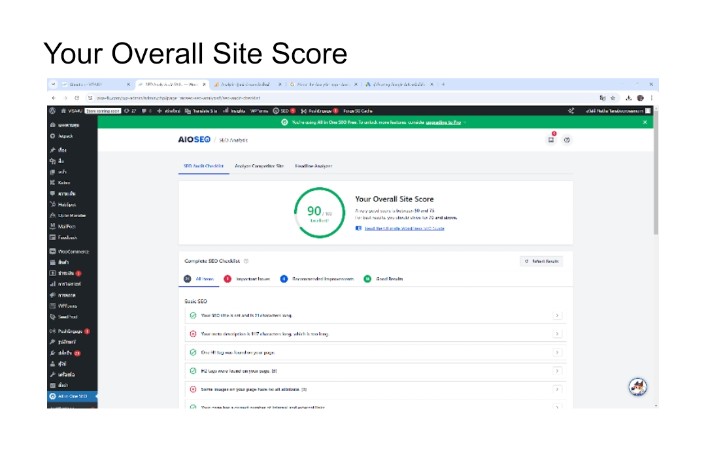
Task: Expand the H1 tag result row
Action: click(x=557, y=352)
